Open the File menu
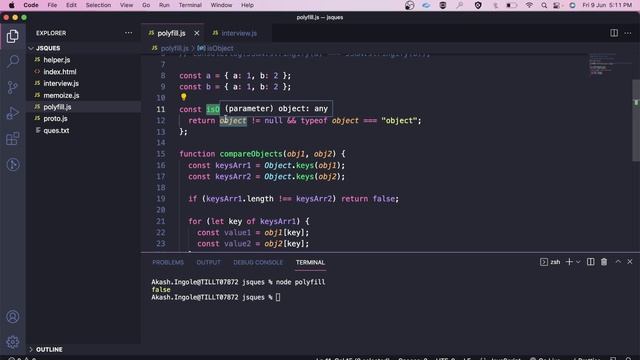This screenshot has height=360, width=640. click(52, 5)
